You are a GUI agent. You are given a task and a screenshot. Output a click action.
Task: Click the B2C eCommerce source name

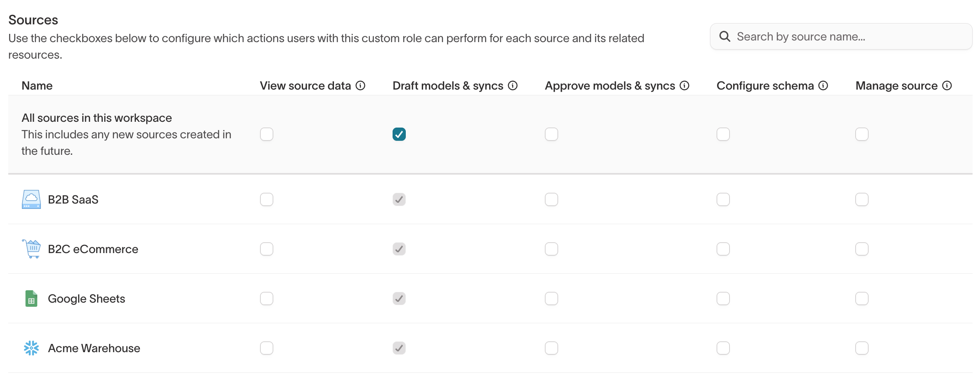pos(93,249)
